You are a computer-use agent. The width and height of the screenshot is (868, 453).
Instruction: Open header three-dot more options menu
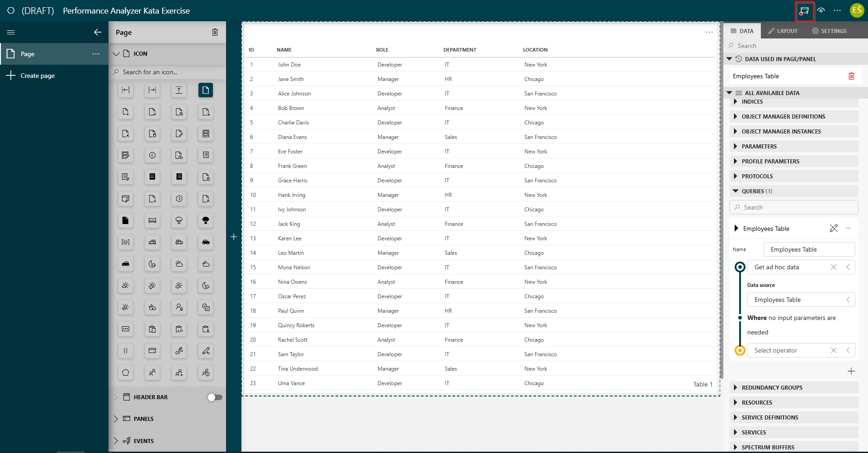coord(837,10)
